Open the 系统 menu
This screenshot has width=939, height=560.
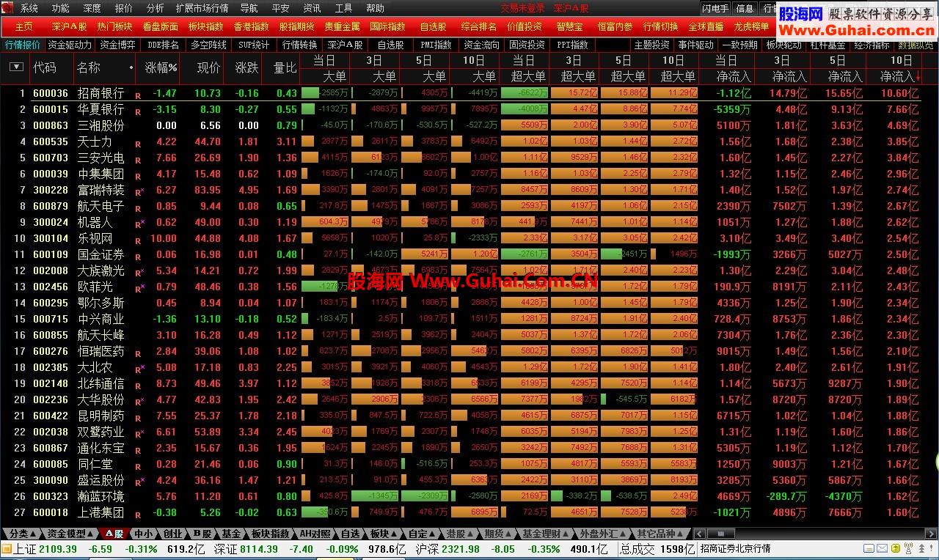point(29,9)
